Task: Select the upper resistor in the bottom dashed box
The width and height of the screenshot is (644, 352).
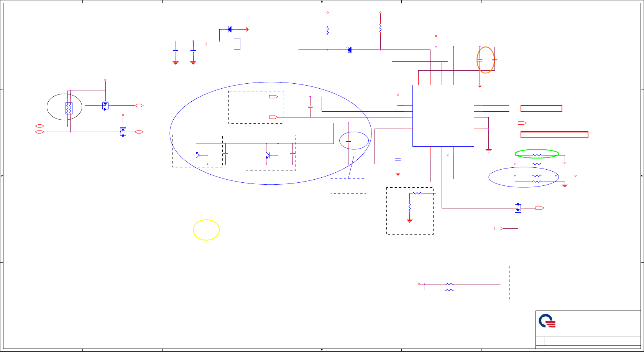Action: (449, 284)
